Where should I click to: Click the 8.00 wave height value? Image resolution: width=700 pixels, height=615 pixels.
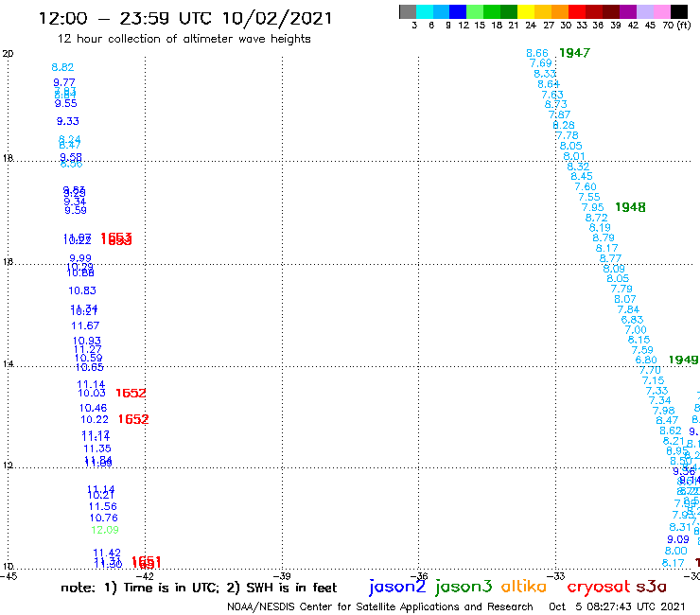tap(676, 551)
